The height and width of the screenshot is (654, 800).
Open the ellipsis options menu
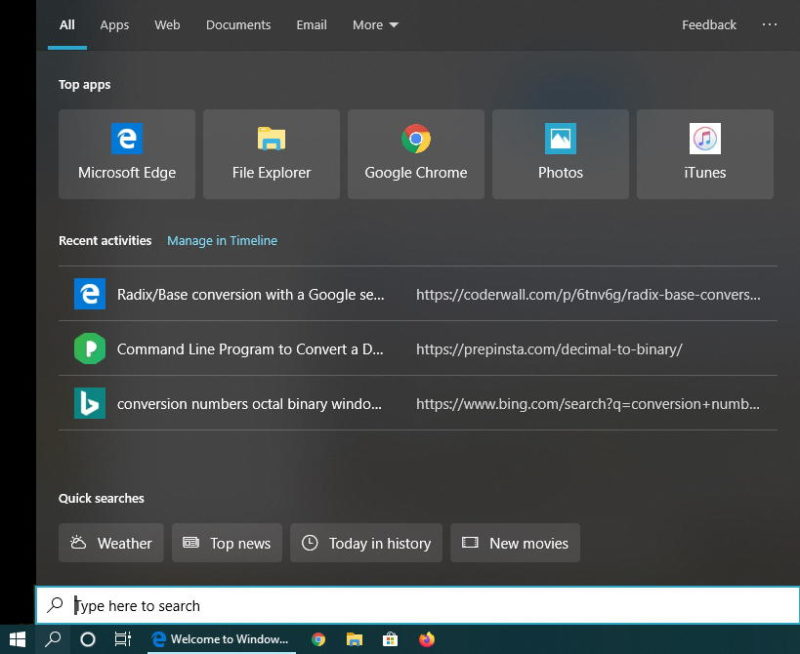tap(770, 25)
